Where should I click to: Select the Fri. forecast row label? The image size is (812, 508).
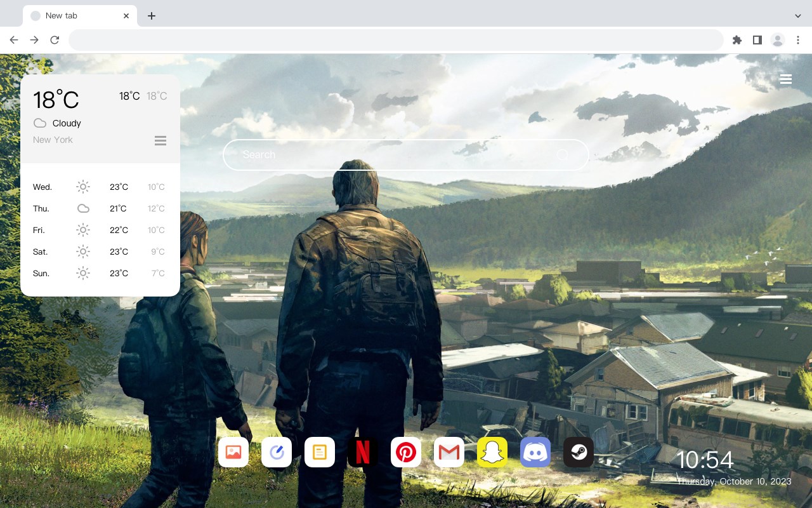(x=39, y=230)
